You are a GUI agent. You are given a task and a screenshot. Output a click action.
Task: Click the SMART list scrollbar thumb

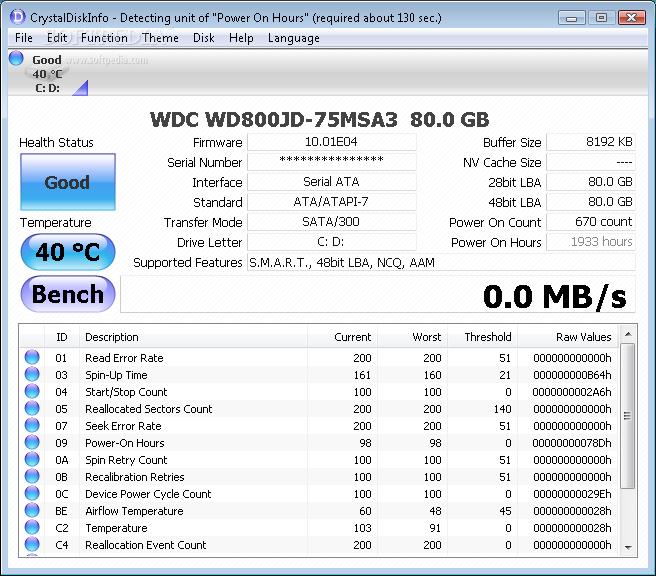click(x=628, y=416)
